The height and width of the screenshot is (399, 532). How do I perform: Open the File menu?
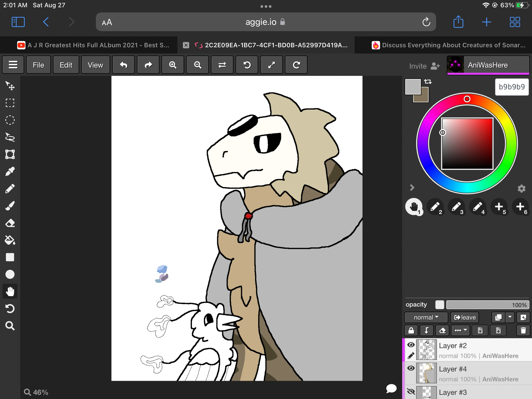click(38, 65)
